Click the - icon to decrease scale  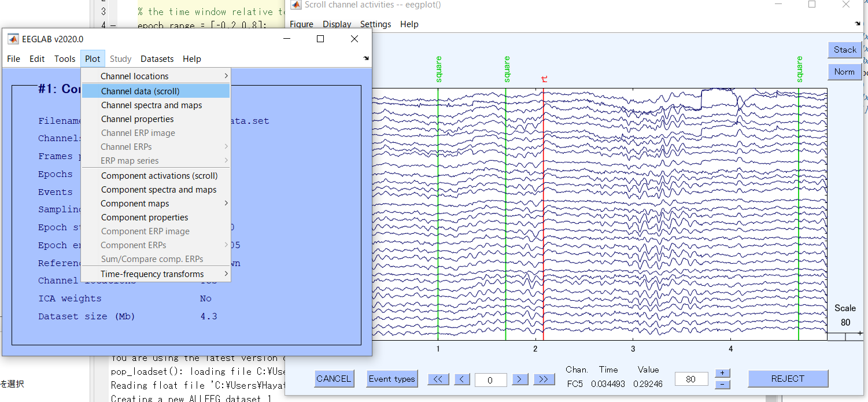tap(722, 383)
